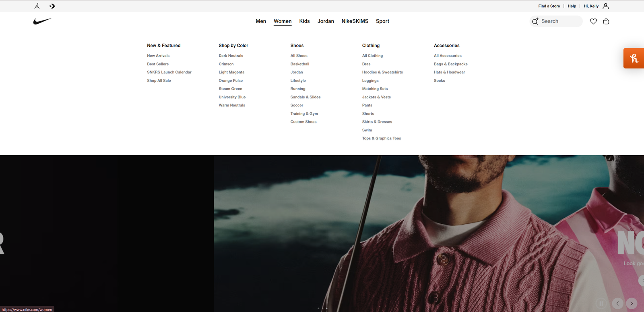
Task: Open the Favorites heart icon
Action: point(593,21)
